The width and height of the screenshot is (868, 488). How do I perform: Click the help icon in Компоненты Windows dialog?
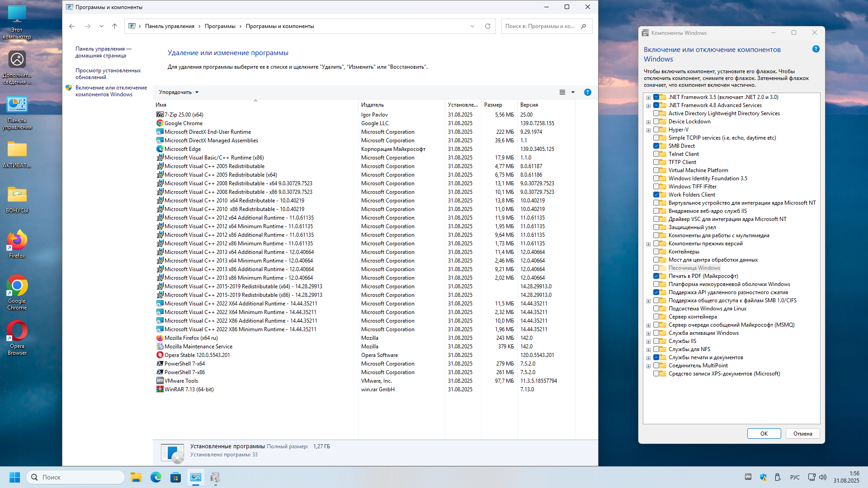tap(816, 49)
